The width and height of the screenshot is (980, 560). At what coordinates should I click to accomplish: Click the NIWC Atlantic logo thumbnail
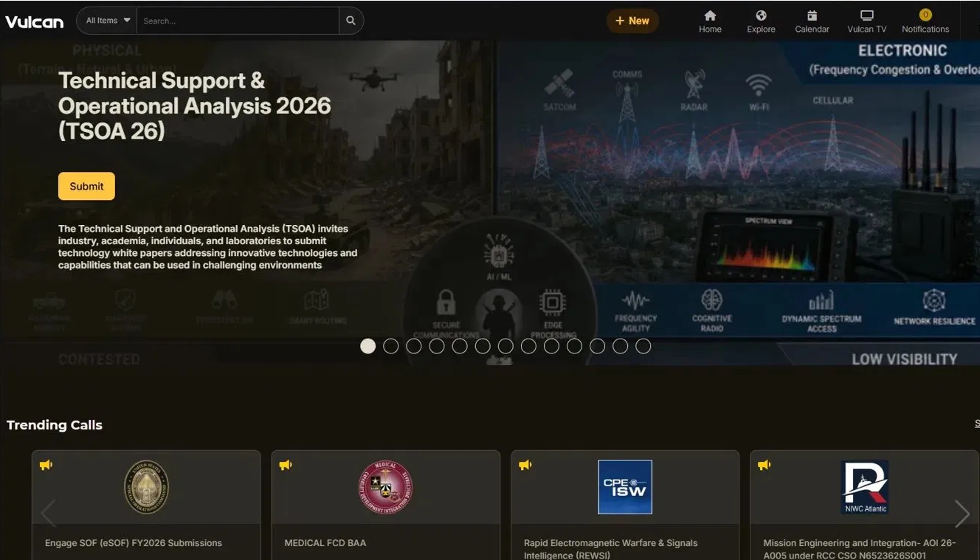[865, 487]
